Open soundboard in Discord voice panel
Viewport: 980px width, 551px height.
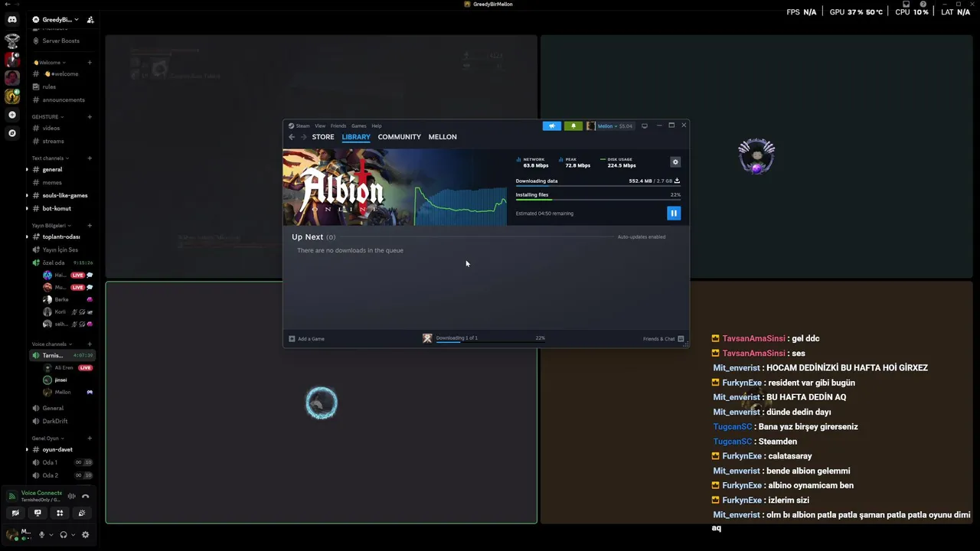82,513
